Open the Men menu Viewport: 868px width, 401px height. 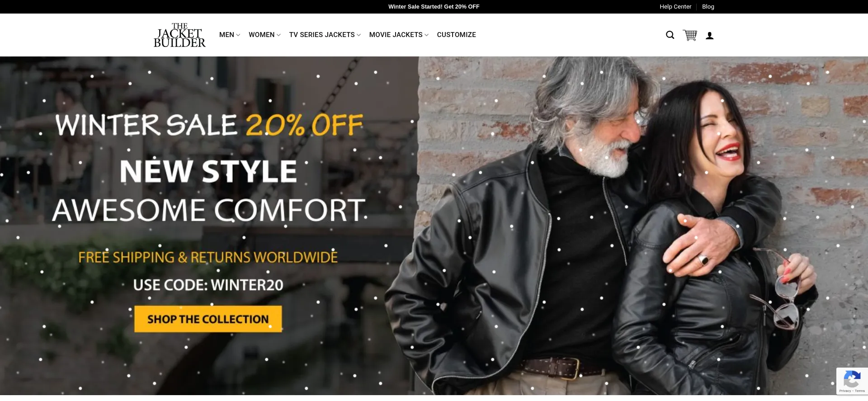[226, 35]
